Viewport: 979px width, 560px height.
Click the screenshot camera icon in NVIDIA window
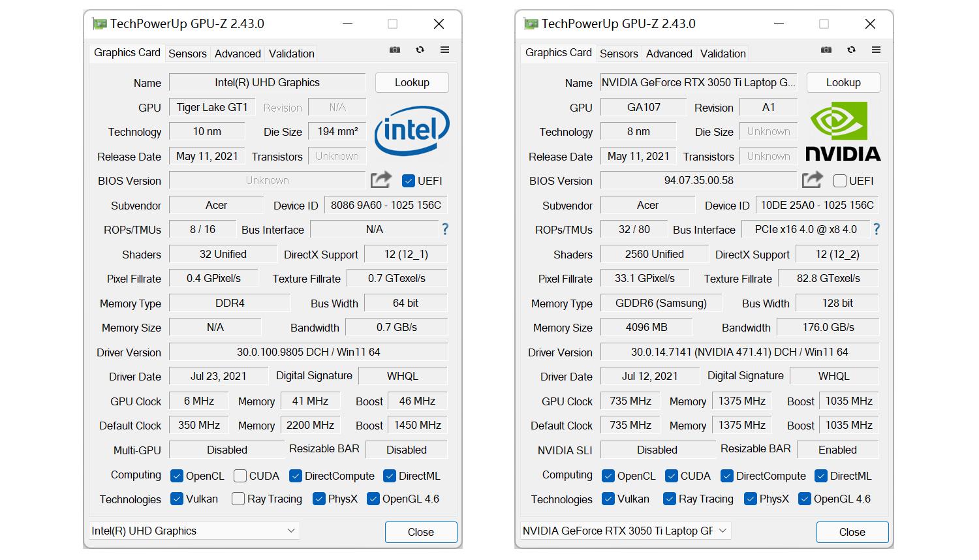point(826,50)
